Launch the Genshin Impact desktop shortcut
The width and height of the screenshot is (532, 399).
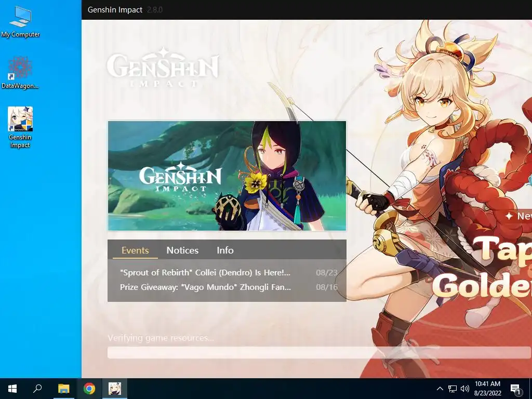pos(20,127)
